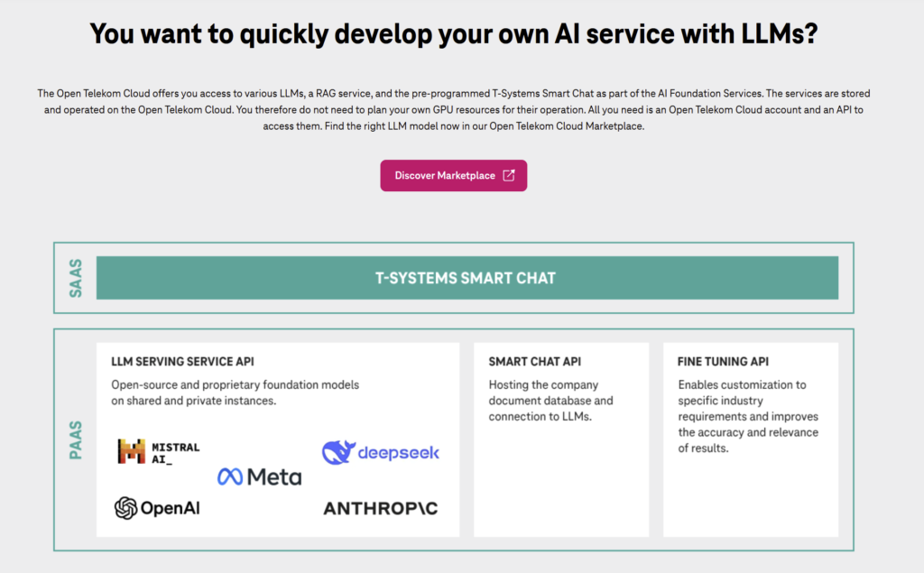Viewport: 924px width, 573px height.
Task: Select the Open Telekom Cloud intro paragraph
Action: coord(454,110)
